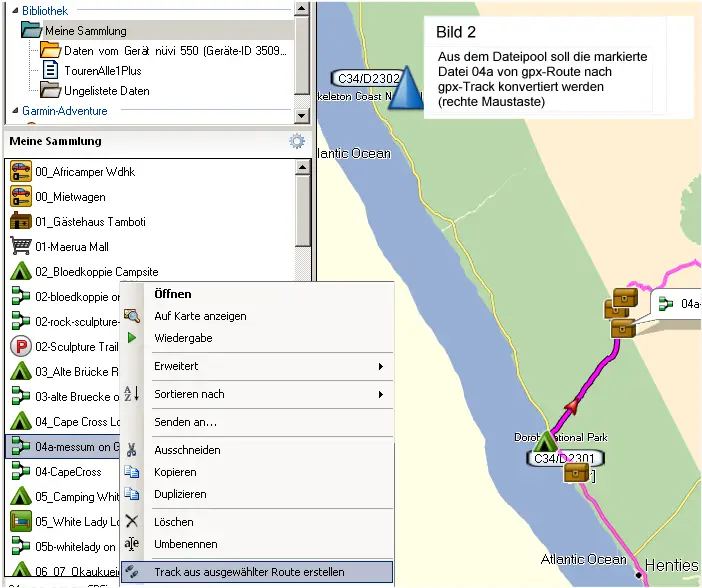Screen dimensions: 702x588
Task: Click the blue triangle waypoint on the map
Action: point(405,88)
